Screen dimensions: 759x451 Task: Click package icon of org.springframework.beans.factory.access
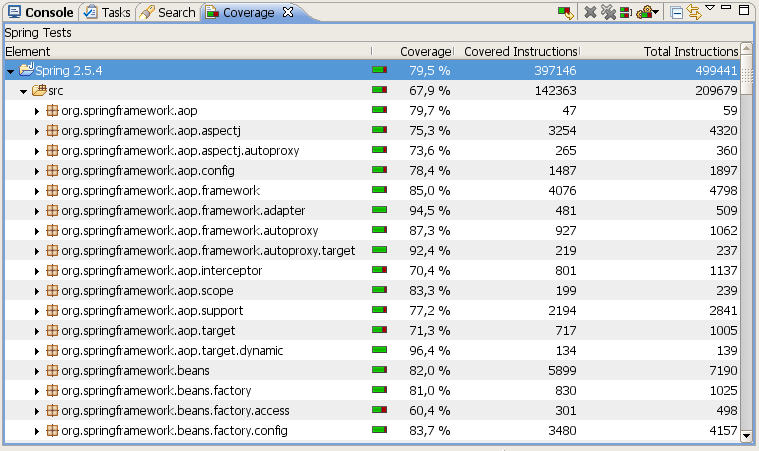[52, 410]
